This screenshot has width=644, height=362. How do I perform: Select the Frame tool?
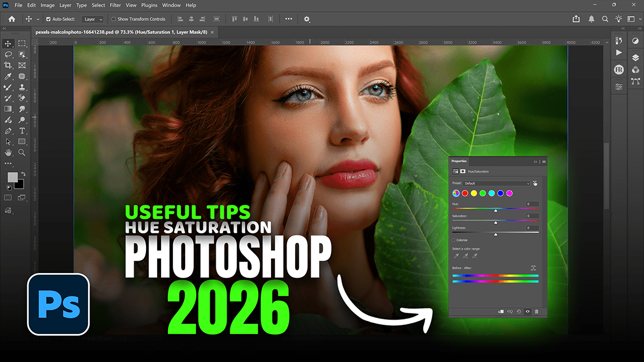[x=22, y=65]
